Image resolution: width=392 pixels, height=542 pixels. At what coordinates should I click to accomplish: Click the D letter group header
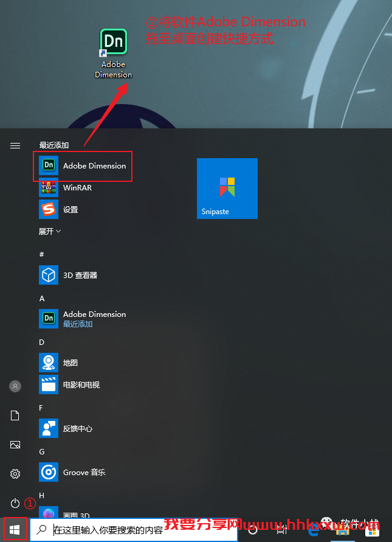42,342
